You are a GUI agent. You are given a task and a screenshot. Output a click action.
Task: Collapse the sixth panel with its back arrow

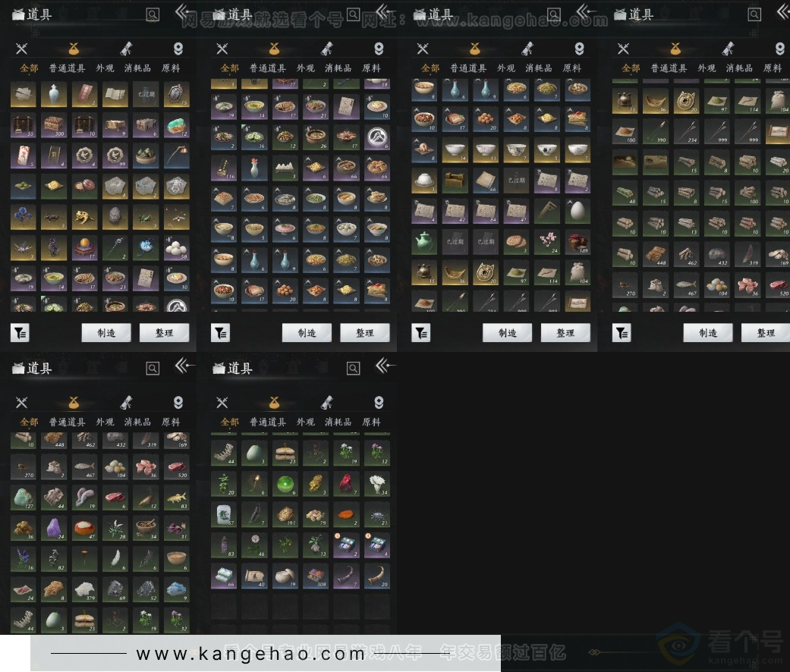click(x=386, y=366)
